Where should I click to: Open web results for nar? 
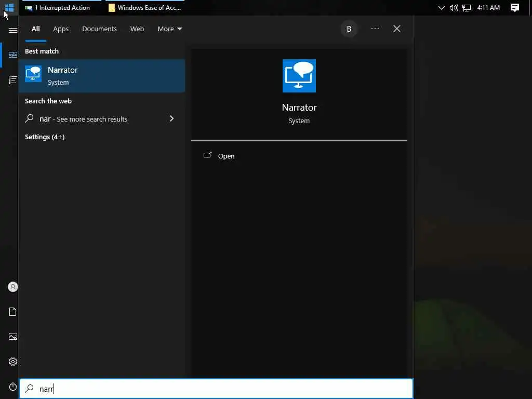102,119
